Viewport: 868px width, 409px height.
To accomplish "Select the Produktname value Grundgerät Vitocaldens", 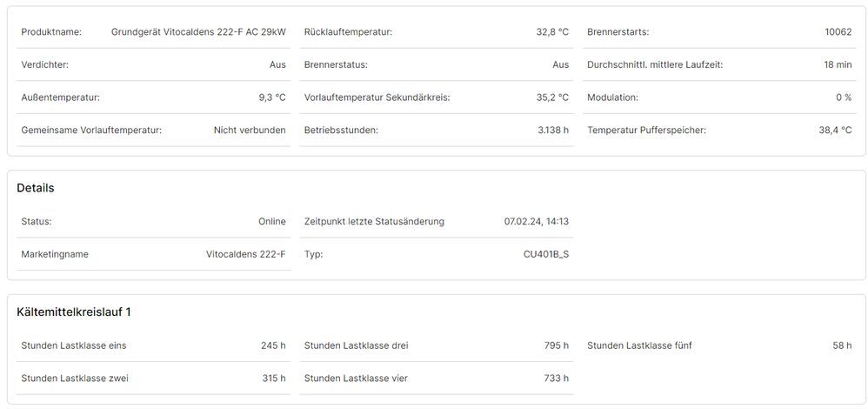I will click(198, 32).
